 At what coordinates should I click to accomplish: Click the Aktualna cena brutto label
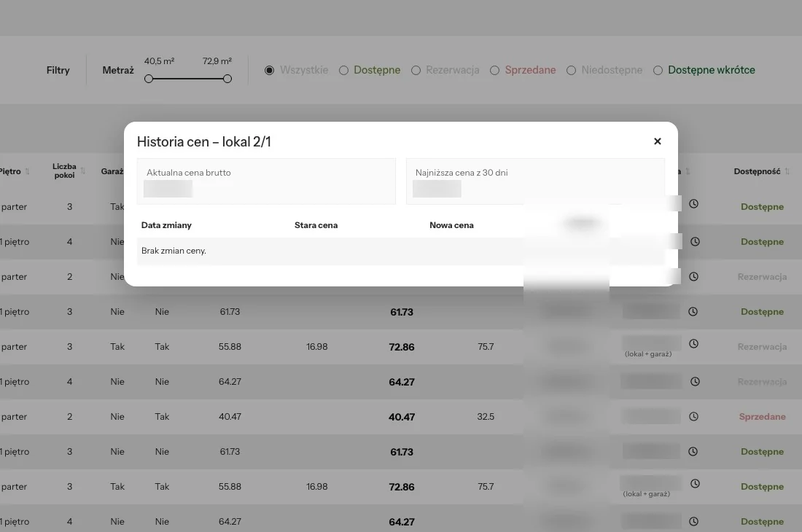tap(189, 173)
